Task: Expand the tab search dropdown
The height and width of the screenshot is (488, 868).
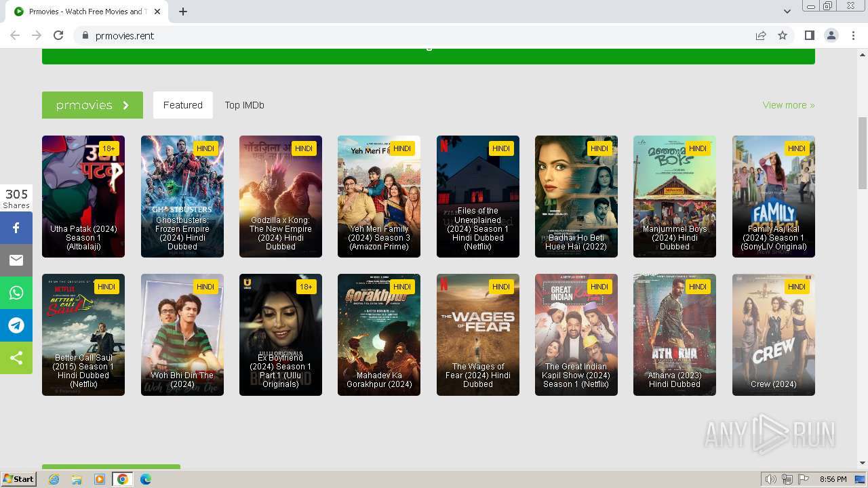Action: click(x=787, y=12)
